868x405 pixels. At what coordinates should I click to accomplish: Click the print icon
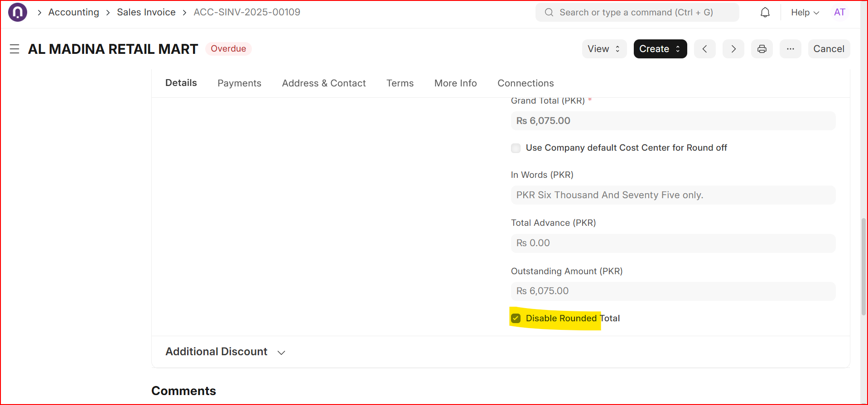(x=762, y=49)
